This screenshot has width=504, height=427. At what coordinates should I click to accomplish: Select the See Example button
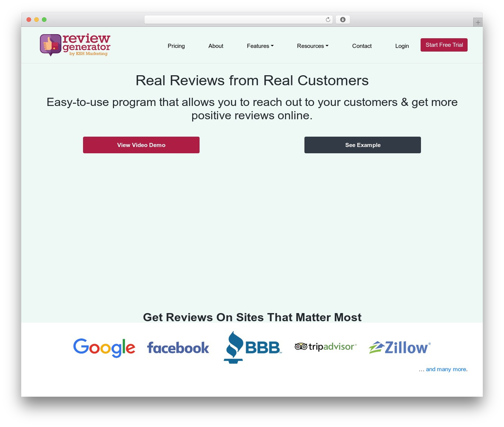pyautogui.click(x=363, y=145)
